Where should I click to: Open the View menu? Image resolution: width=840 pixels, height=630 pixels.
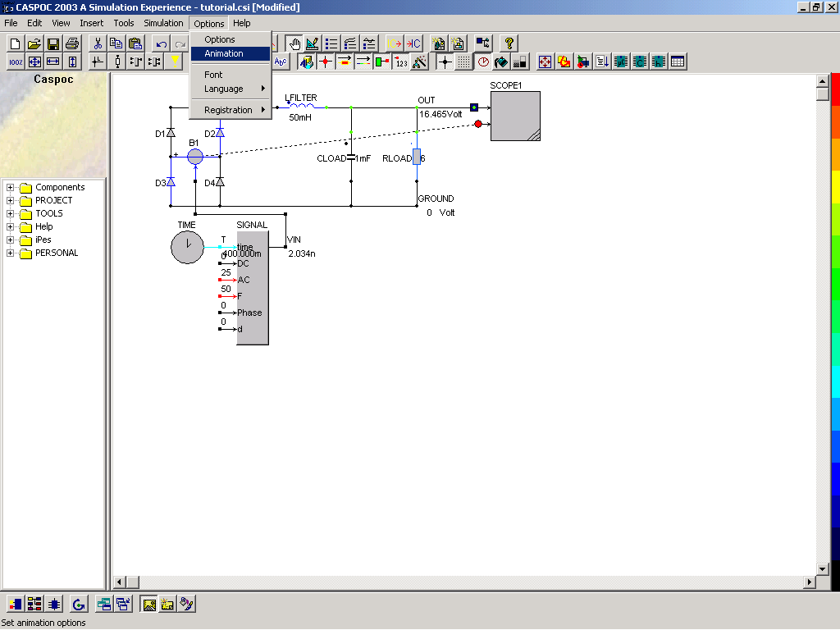coord(61,23)
